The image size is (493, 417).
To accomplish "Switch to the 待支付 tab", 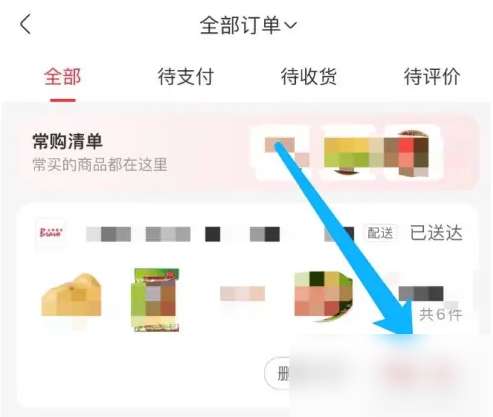I will point(186,77).
